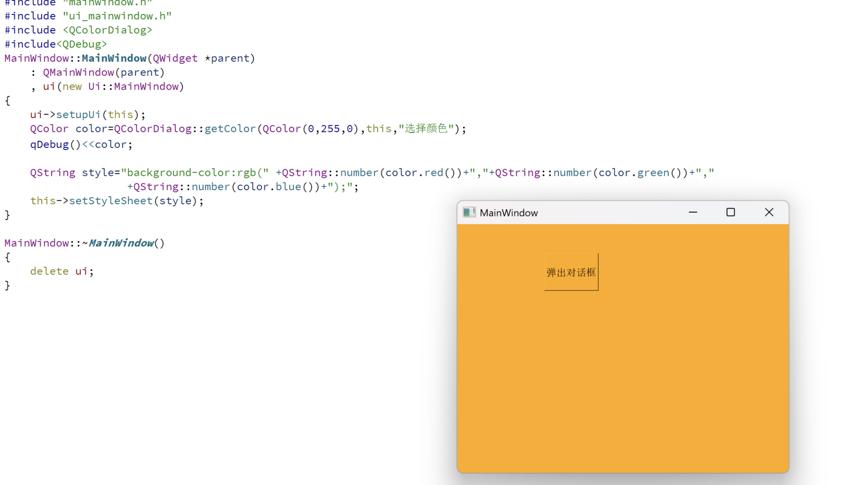Click ', ui(new Ui::MainWindow)' line
This screenshot has width=868, height=485.
pos(107,87)
